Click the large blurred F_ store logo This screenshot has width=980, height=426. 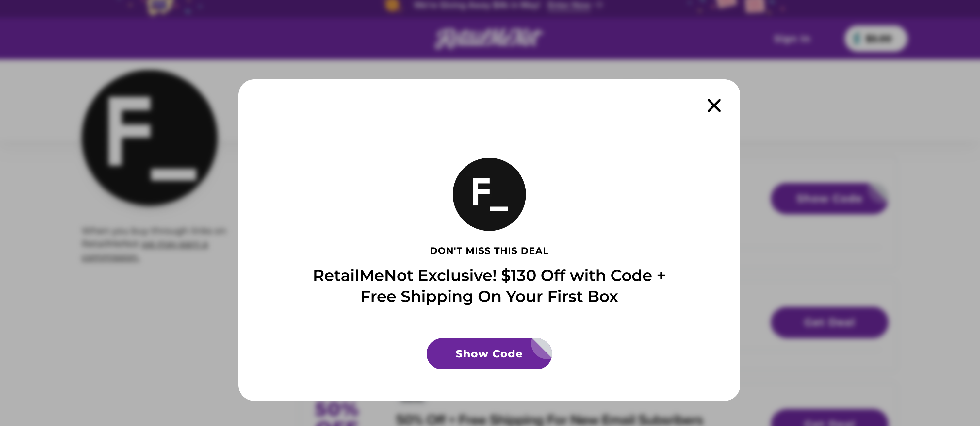[x=150, y=138]
